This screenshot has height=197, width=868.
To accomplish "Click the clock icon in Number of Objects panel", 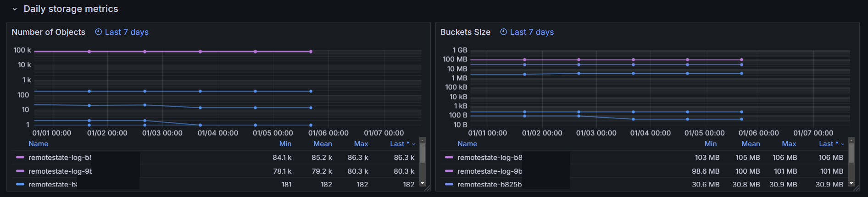I will pyautogui.click(x=98, y=32).
